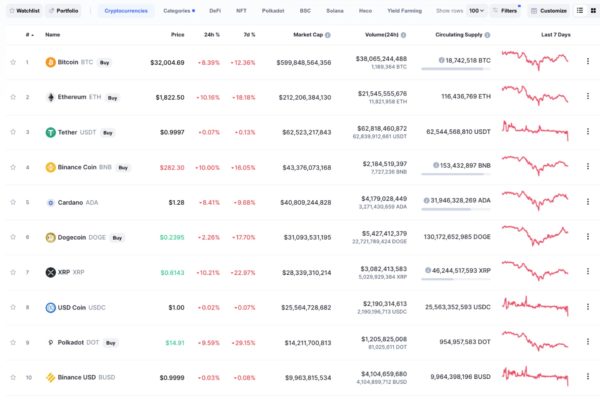Viewport: 600px width, 400px height.
Task: Open more options for Ethereum row
Action: tap(588, 96)
